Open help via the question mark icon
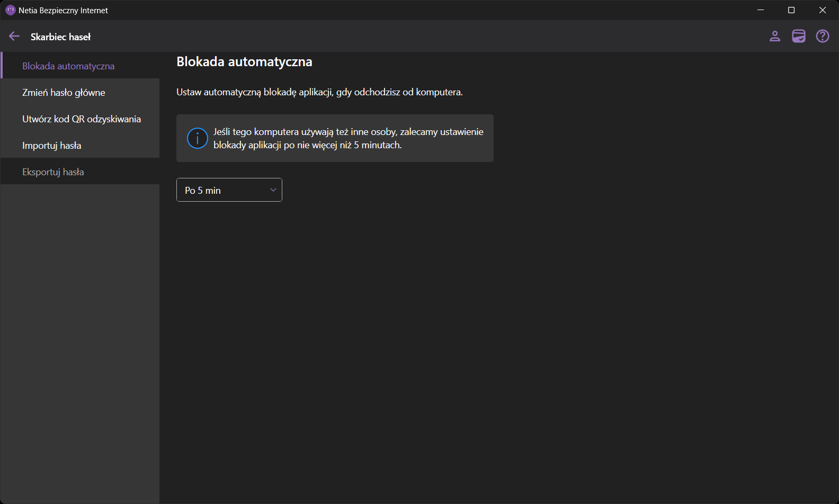 click(x=822, y=36)
